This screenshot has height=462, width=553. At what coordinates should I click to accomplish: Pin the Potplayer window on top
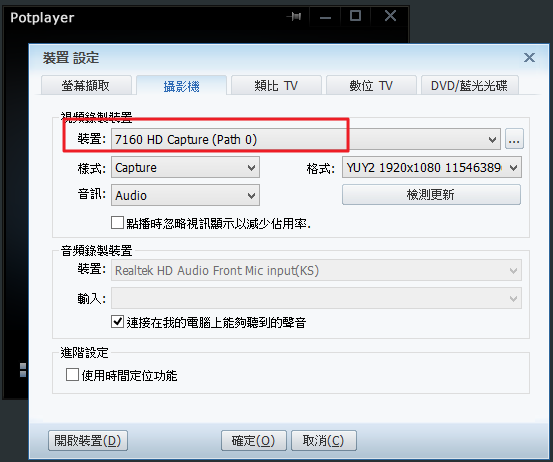tap(294, 16)
